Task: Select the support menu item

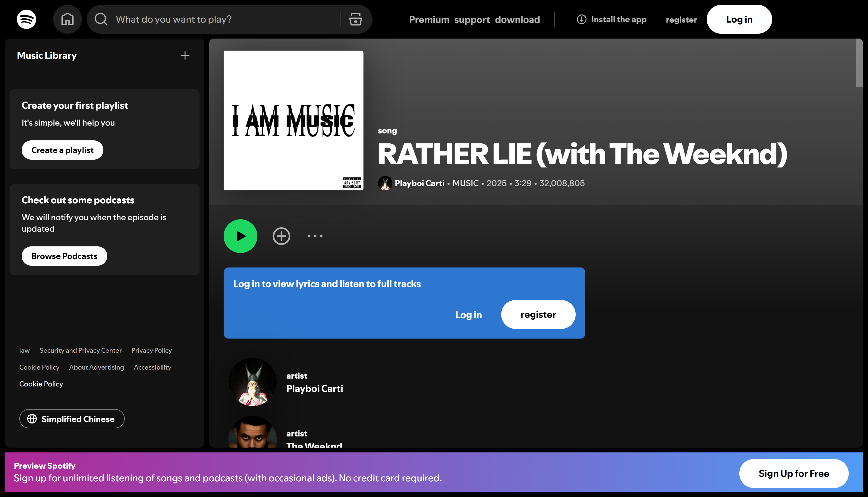Action: tap(472, 20)
